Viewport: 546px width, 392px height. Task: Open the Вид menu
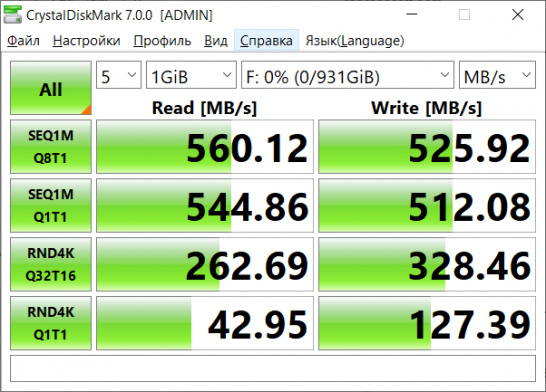click(216, 41)
